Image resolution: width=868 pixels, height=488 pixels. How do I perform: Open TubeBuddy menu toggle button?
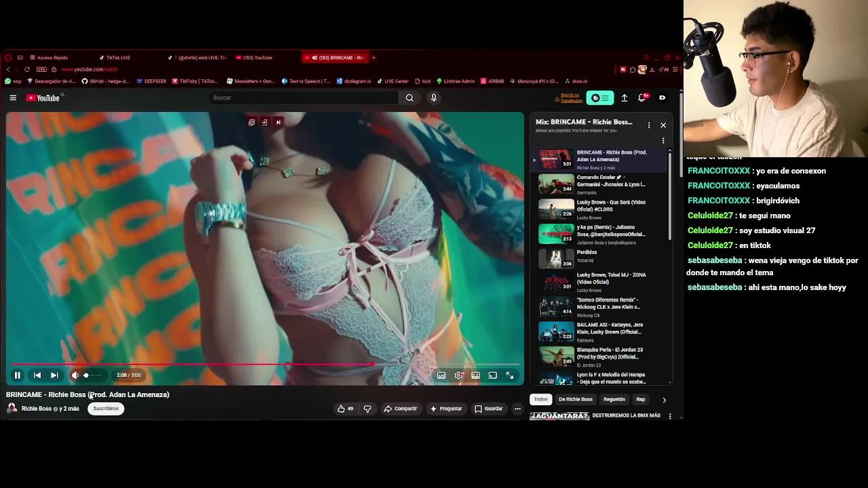600,98
